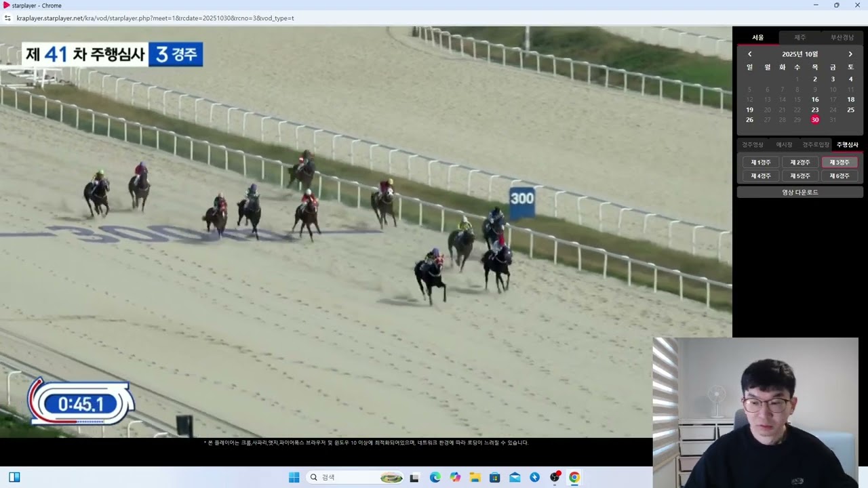
Task: Open OBS Studio from the taskbar
Action: tap(555, 477)
